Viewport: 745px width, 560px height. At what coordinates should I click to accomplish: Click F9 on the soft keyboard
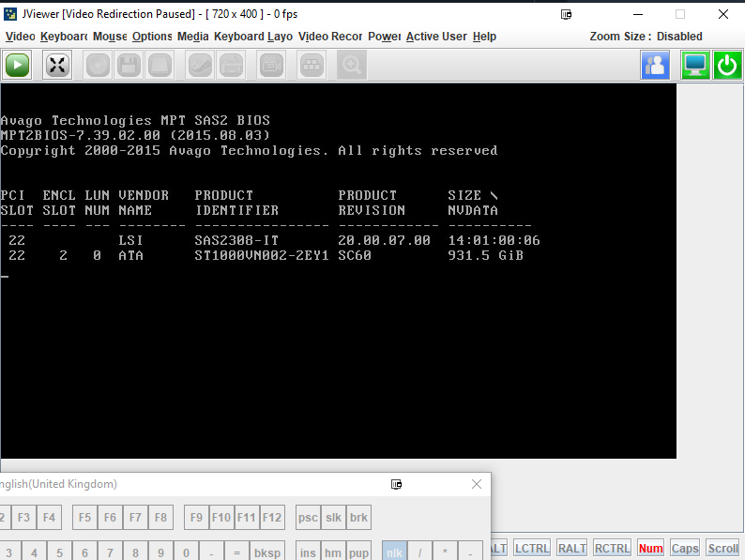196,517
